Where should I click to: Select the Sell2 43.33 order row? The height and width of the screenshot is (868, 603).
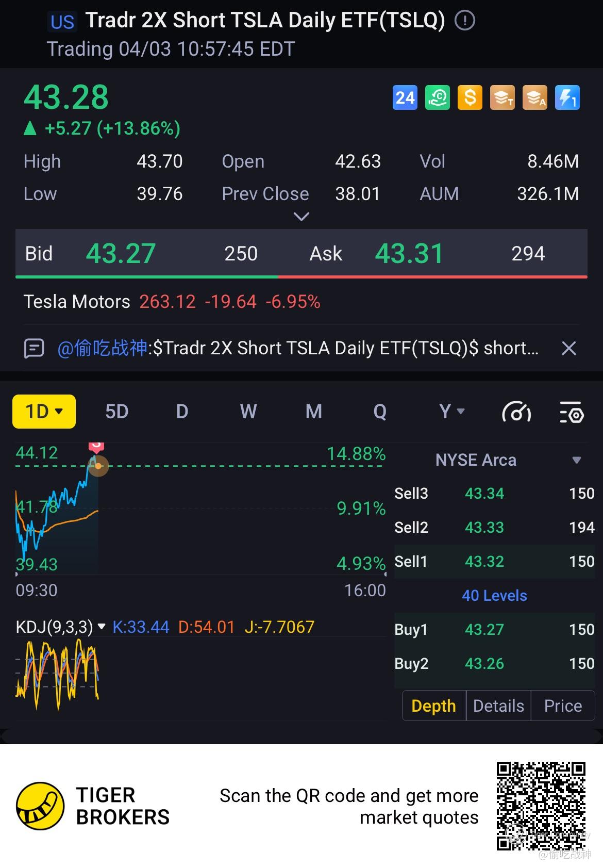coord(494,528)
